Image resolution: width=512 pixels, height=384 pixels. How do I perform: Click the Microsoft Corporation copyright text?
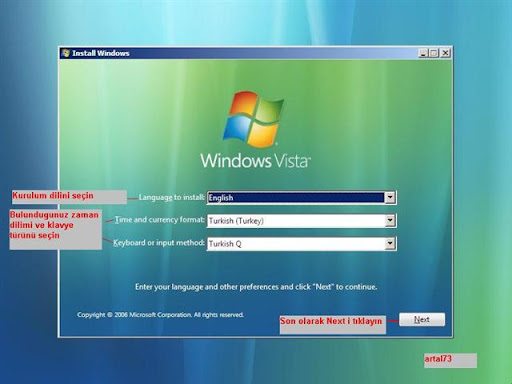[160, 315]
